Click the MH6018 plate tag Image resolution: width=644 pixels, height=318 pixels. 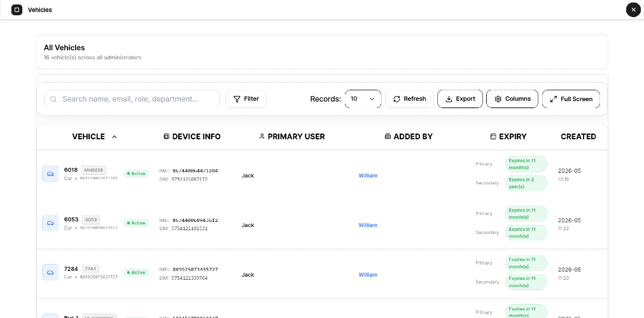click(94, 170)
